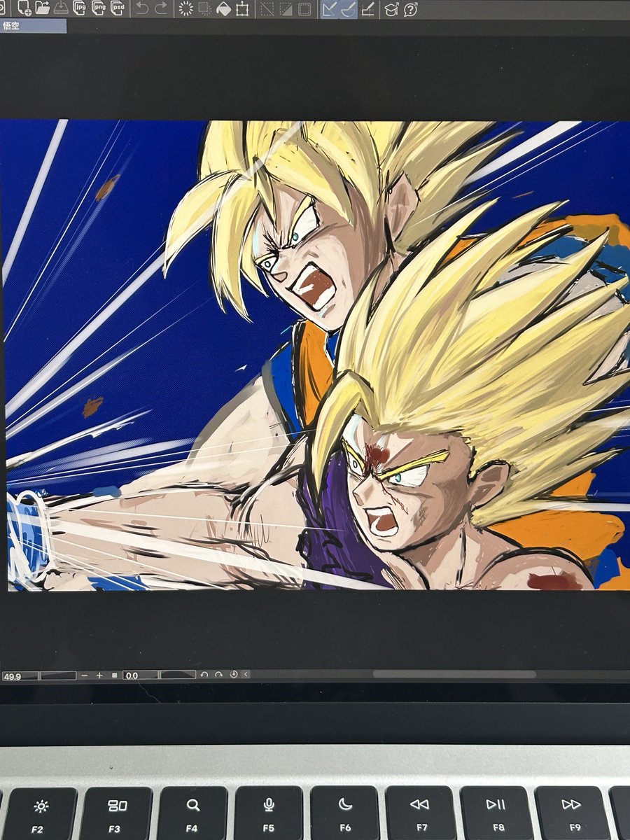This screenshot has height=840, width=630.
Task: Open a file with folder icon
Action: coord(42,8)
